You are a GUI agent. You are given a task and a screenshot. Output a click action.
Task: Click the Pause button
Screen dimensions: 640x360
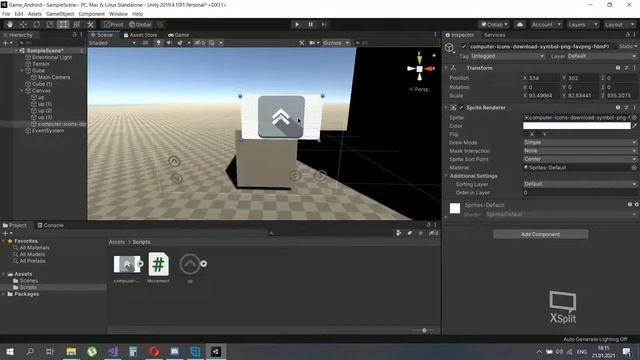tap(310, 24)
